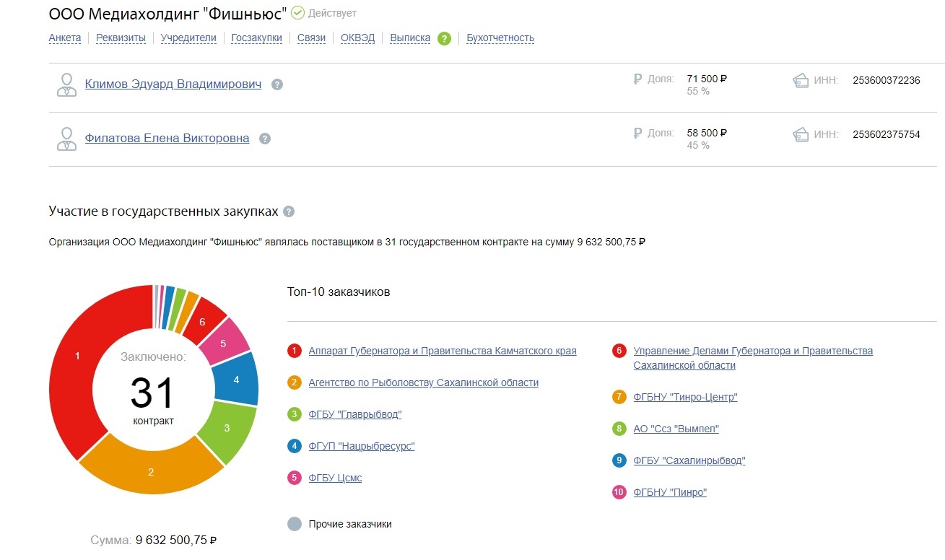Click INN card icon in Климов row
This screenshot has width=945, height=560.
pos(800,80)
